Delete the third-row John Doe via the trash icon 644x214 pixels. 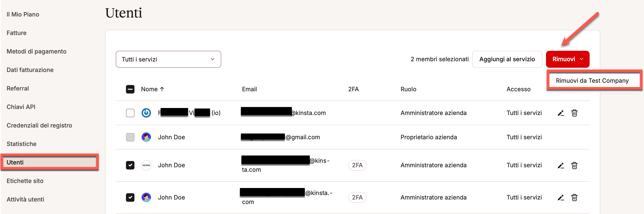(574, 166)
